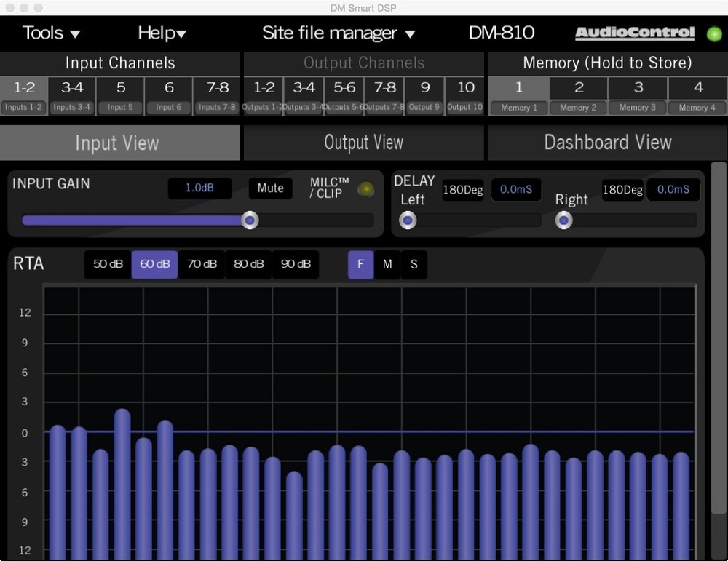Select RTA speed F
Image resolution: width=728 pixels, height=561 pixels.
361,264
